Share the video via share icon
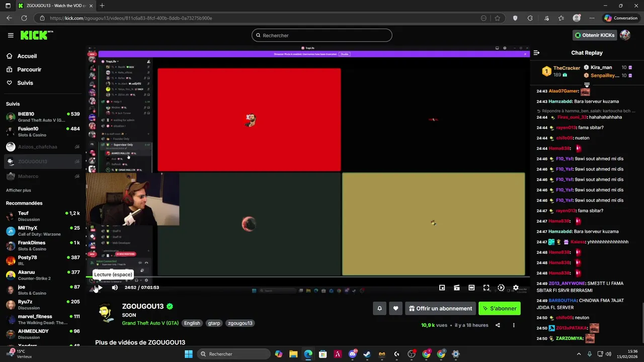The width and height of the screenshot is (644, 362). click(498, 325)
